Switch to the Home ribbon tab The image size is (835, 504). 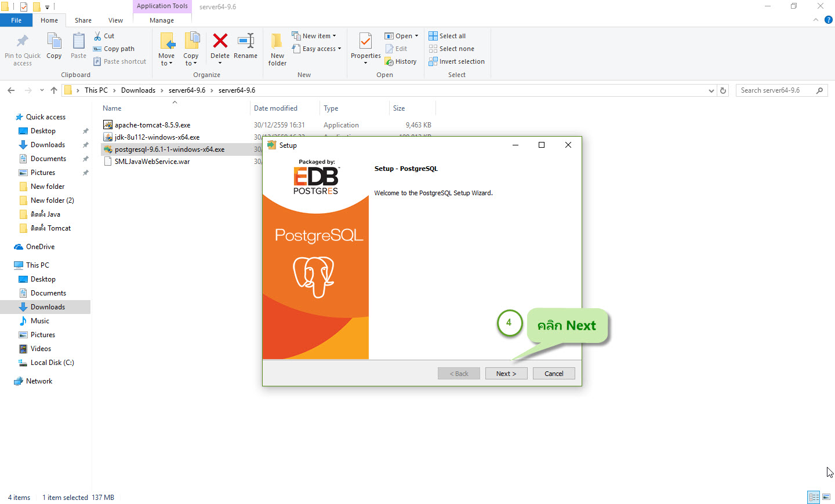[49, 20]
